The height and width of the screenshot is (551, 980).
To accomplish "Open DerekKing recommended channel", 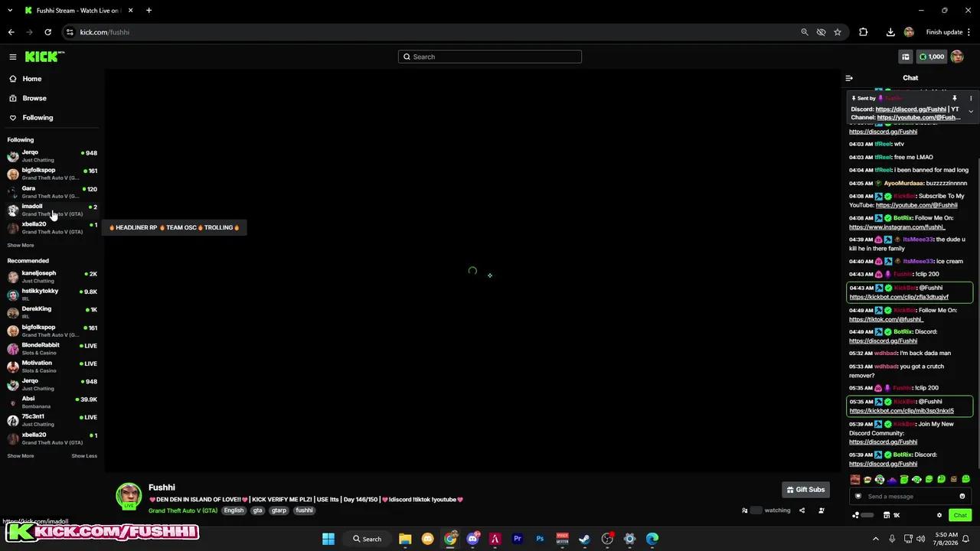I will (52, 312).
